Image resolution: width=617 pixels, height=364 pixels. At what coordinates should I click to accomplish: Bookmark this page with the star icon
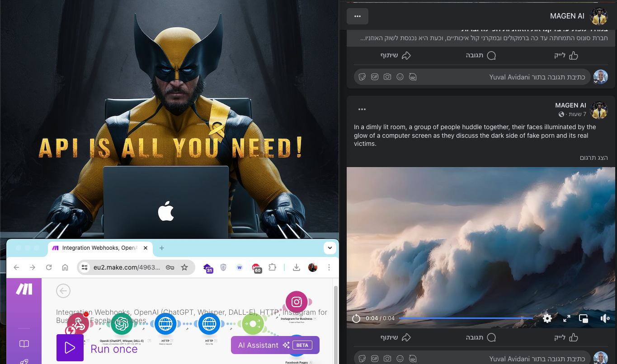pyautogui.click(x=184, y=267)
